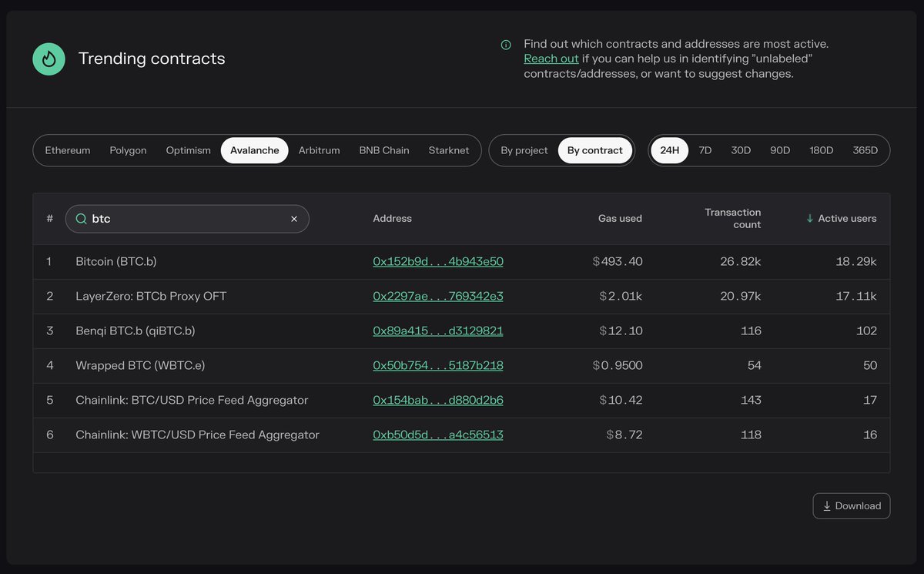Open address 0x154bab...d880d2b6
Image resolution: width=924 pixels, height=574 pixels.
click(438, 400)
